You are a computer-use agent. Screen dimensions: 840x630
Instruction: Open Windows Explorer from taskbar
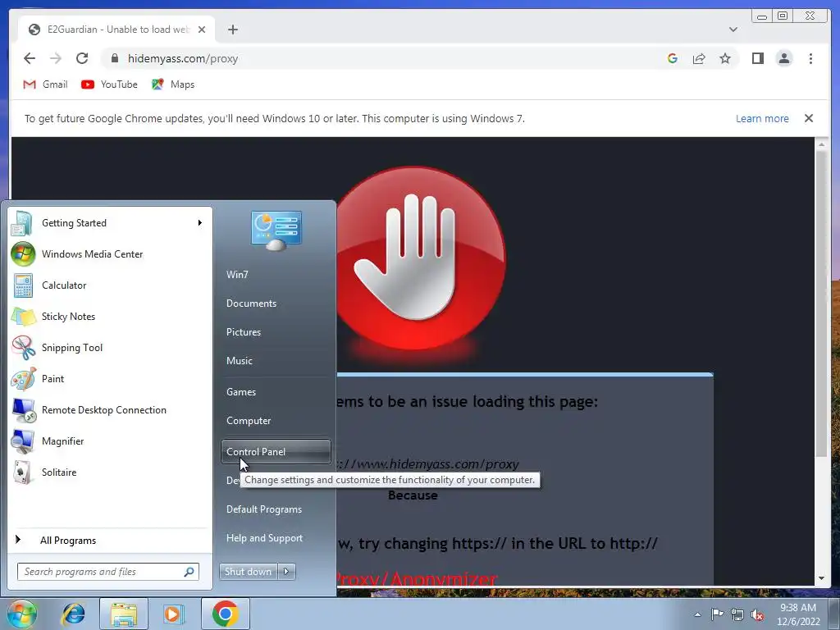click(x=124, y=614)
